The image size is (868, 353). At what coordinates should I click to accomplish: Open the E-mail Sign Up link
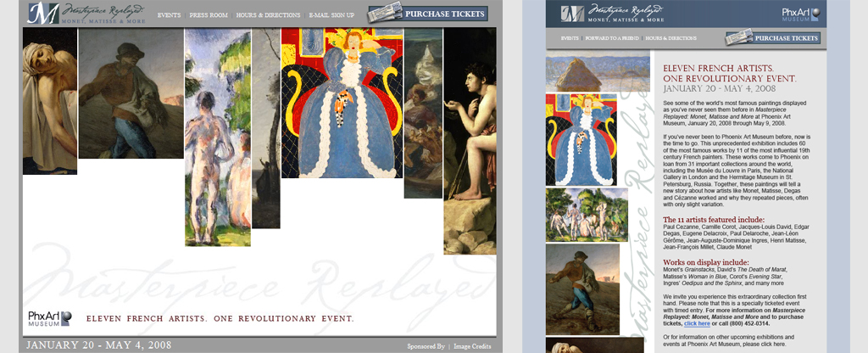point(331,15)
